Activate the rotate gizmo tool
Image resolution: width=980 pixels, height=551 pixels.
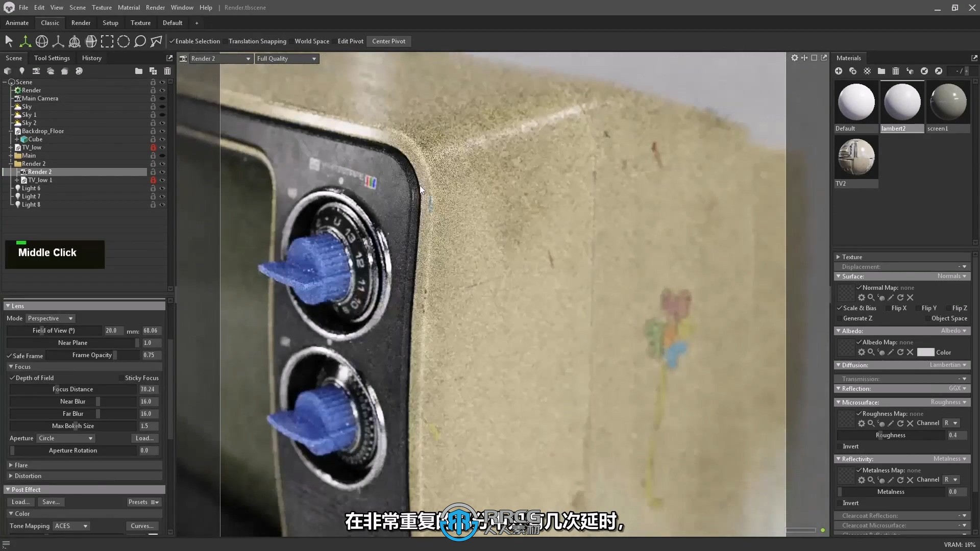click(42, 41)
